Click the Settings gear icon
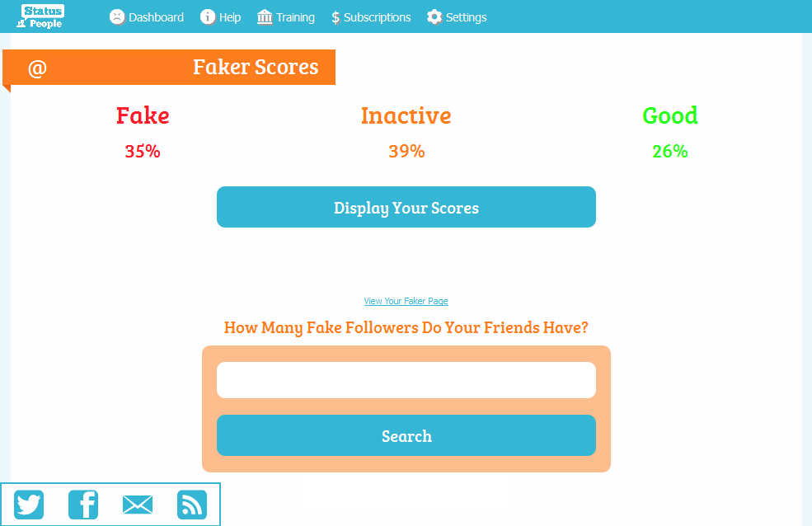812x526 pixels. click(434, 17)
